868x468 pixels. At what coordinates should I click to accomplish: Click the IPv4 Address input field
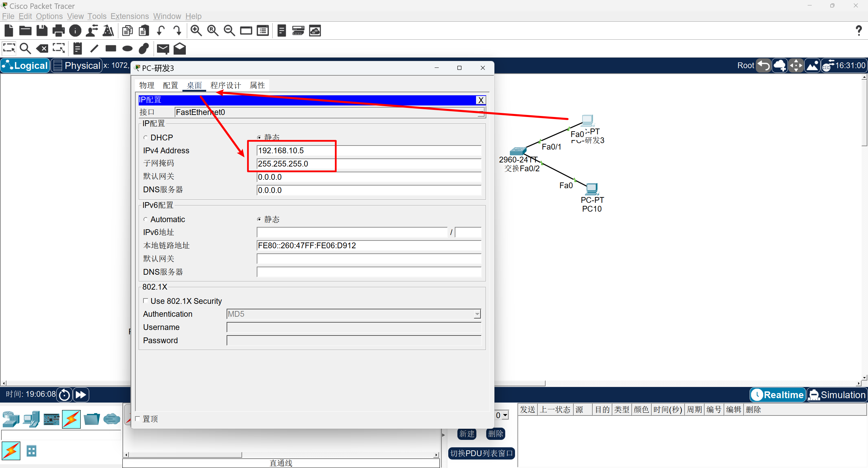[x=369, y=151]
